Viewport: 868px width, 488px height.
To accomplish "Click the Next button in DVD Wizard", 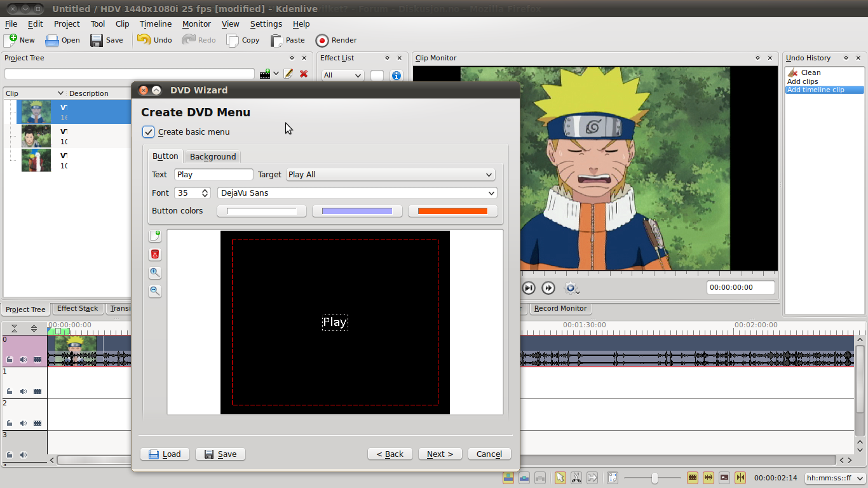I will (440, 454).
